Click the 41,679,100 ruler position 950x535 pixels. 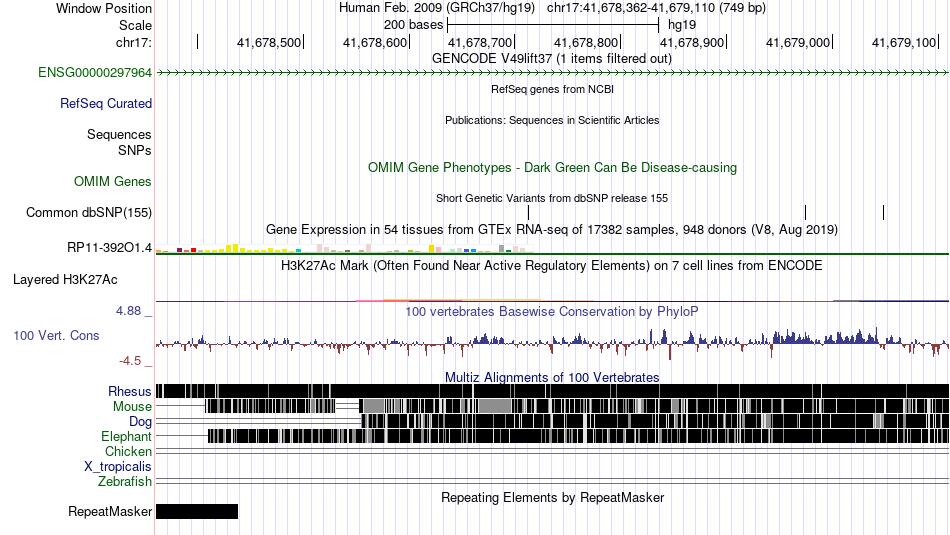905,42
